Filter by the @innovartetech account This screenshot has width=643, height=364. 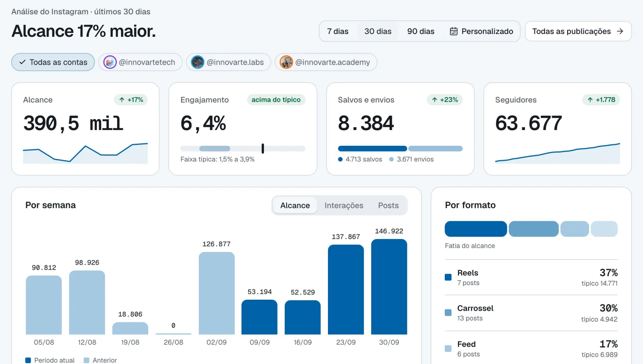(140, 62)
